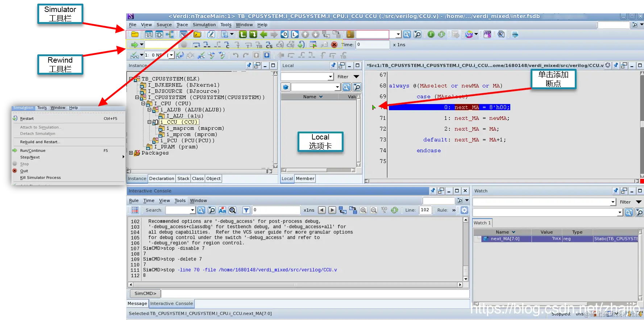Click the undo arrow in rewind toolbar
The height and width of the screenshot is (320, 644).
pyautogui.click(x=236, y=55)
